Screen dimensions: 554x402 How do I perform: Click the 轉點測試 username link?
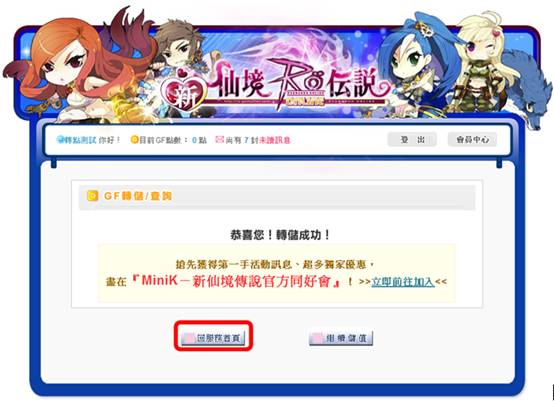point(79,140)
